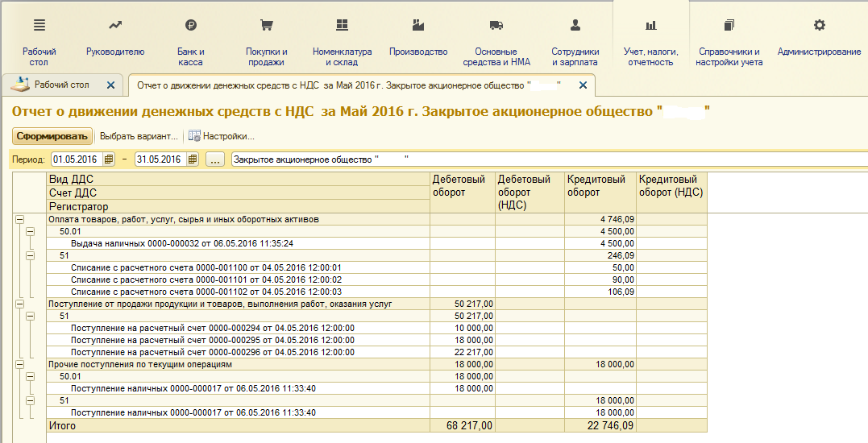Click total debit value 68 217,00
Viewport: 868px width, 443px height.
point(469,426)
